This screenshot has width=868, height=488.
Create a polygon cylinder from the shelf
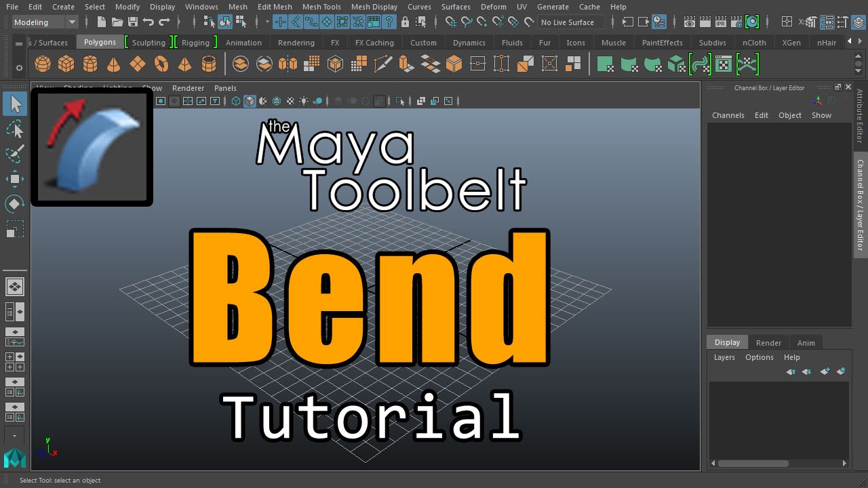click(x=90, y=64)
